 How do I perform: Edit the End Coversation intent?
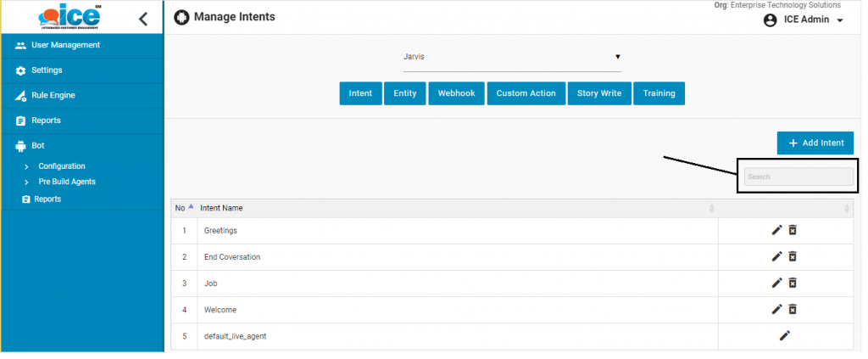click(776, 256)
